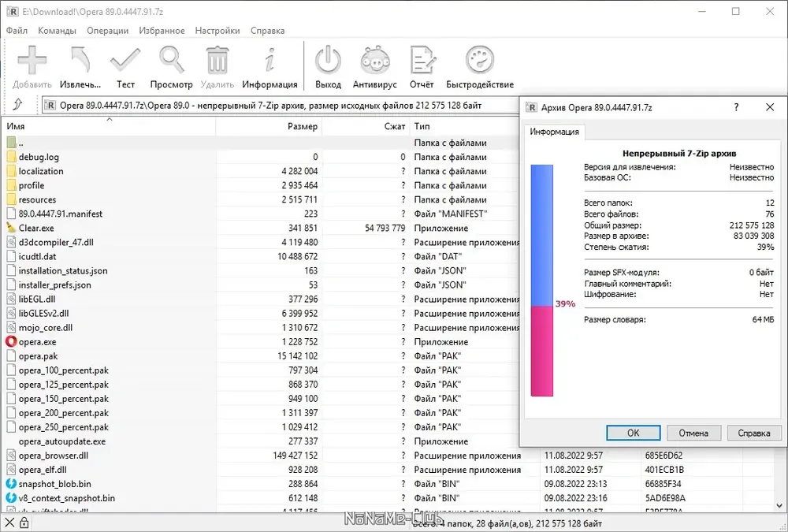This screenshot has height=532, width=788.
Task: Click the parent folder '..' icon
Action: tap(11, 143)
